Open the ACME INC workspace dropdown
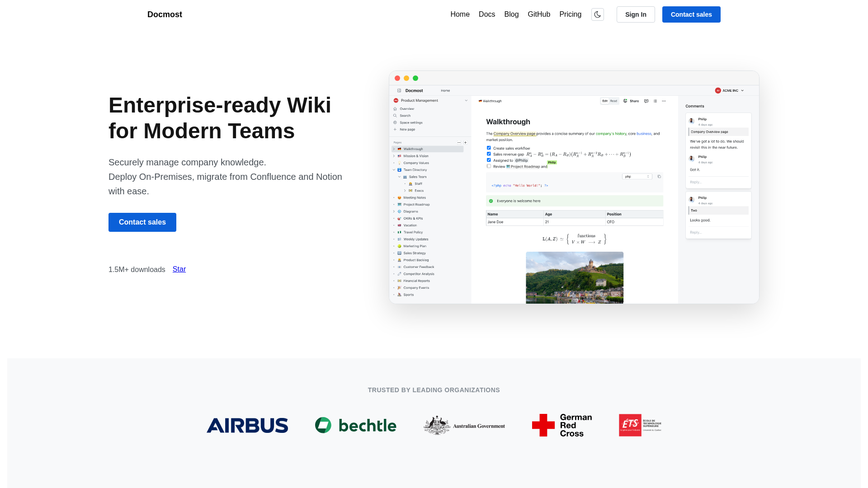 pos(730,90)
